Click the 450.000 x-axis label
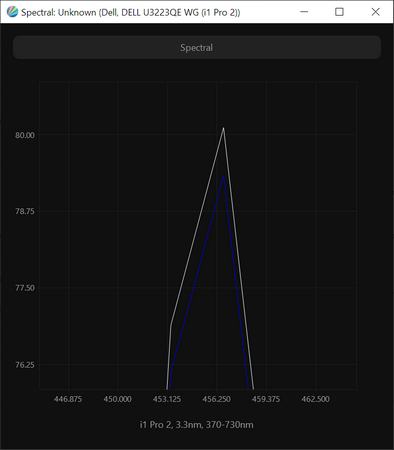Viewport: 394px width, 450px height. pyautogui.click(x=117, y=399)
